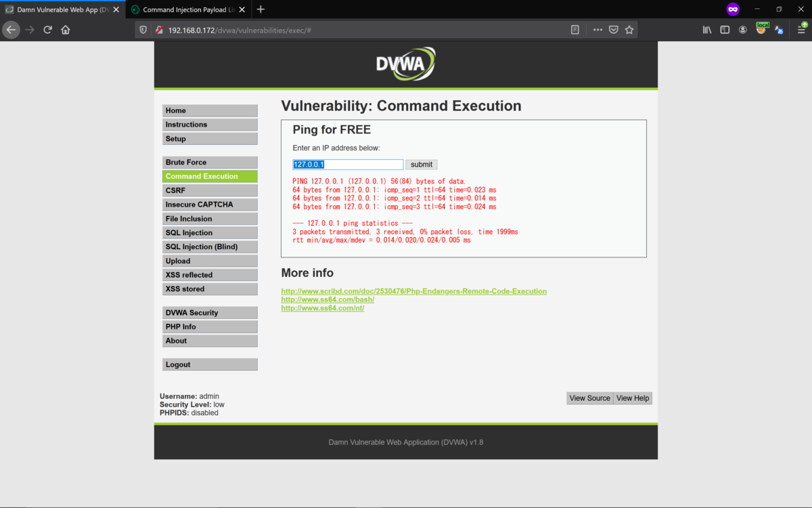The height and width of the screenshot is (508, 812).
Task: Open XSS stored page
Action: click(210, 289)
